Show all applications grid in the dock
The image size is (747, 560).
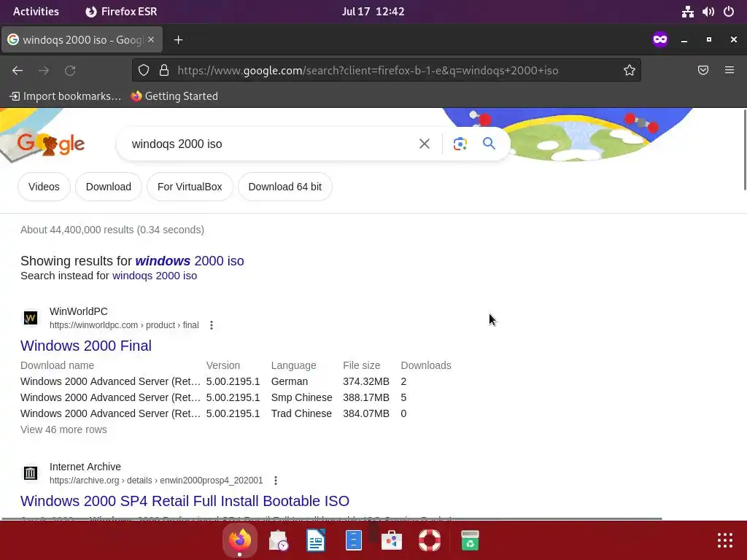click(x=725, y=540)
